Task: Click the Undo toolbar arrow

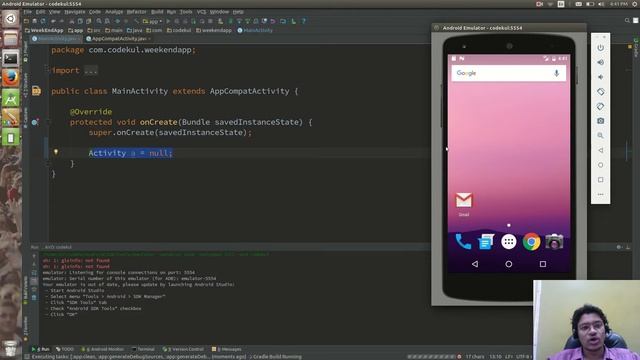Action: tap(53, 21)
